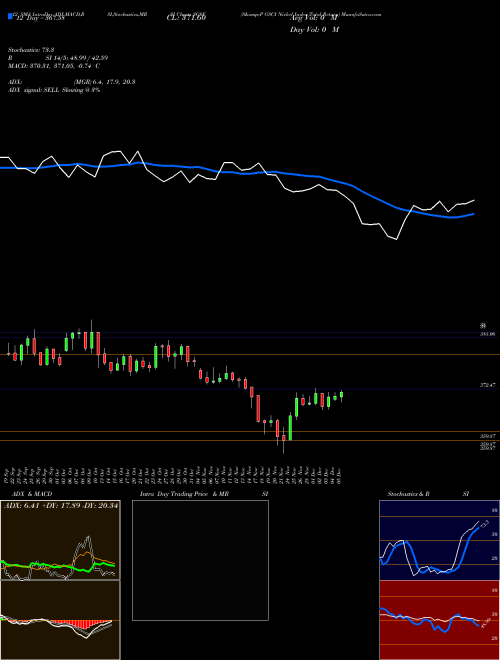Click the "Stochastics & R" panel title
The height and width of the screenshot is (660, 500).
409,494
